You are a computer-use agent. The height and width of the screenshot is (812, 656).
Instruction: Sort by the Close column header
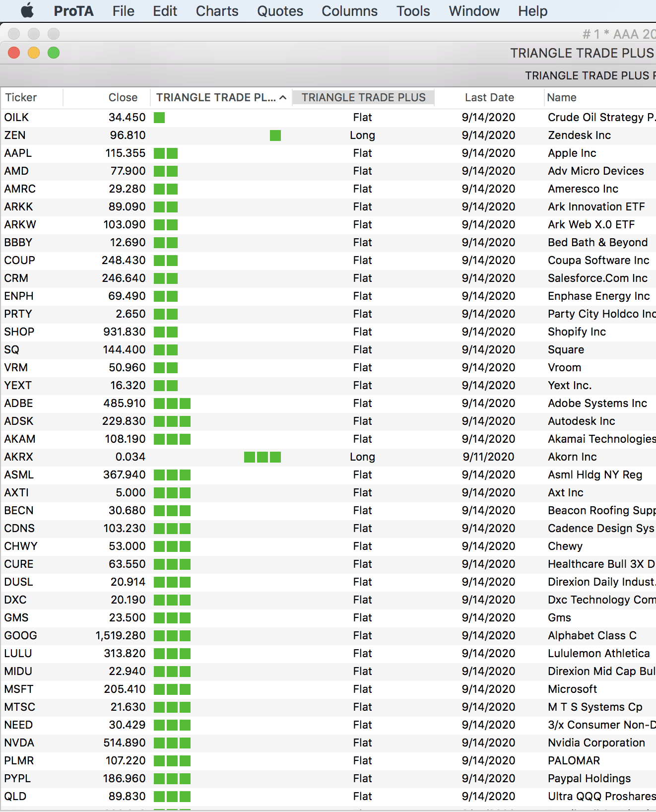tap(107, 97)
